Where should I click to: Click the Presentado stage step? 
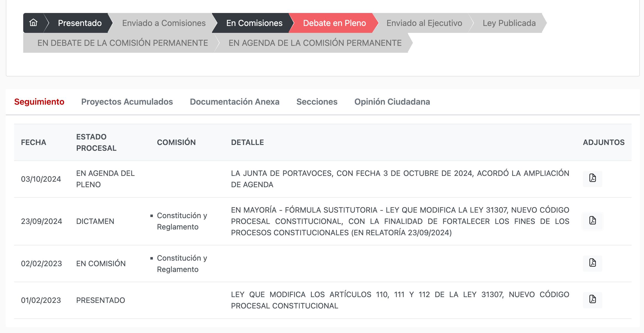point(80,23)
